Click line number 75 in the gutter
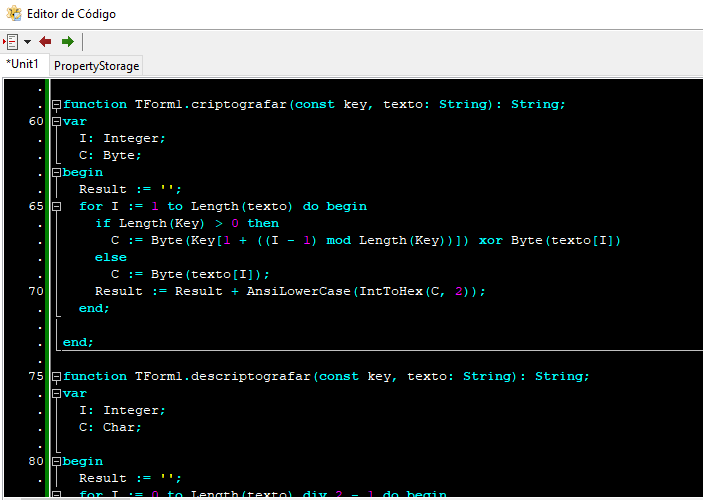 [x=36, y=376]
